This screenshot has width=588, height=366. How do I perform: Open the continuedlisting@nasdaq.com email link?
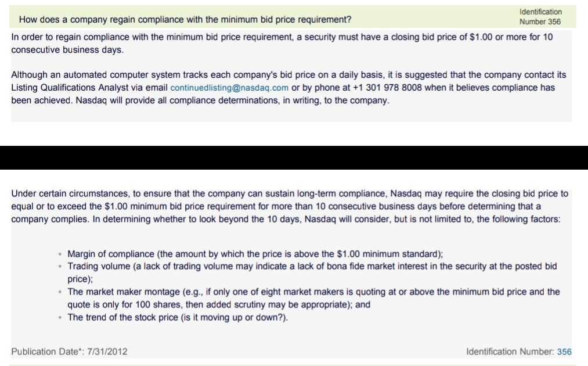[x=229, y=88]
